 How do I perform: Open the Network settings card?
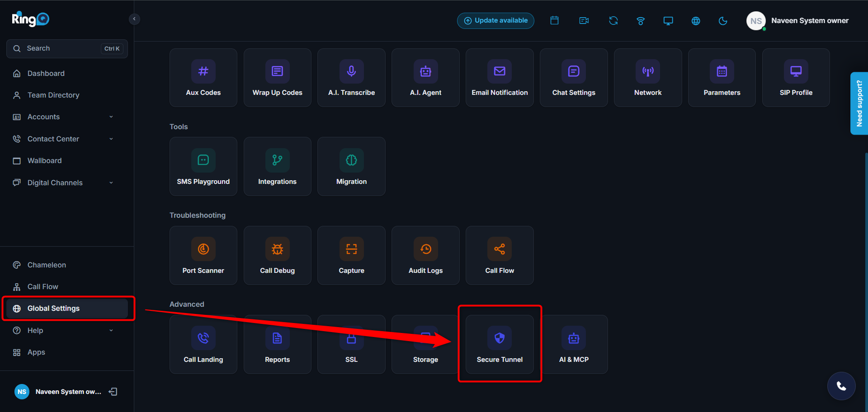(x=648, y=78)
